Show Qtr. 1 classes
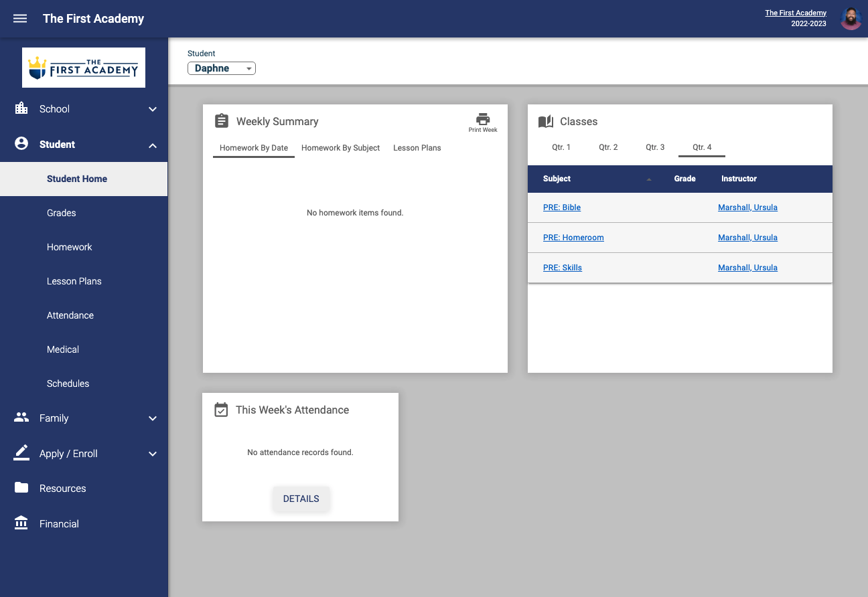 [x=561, y=147]
